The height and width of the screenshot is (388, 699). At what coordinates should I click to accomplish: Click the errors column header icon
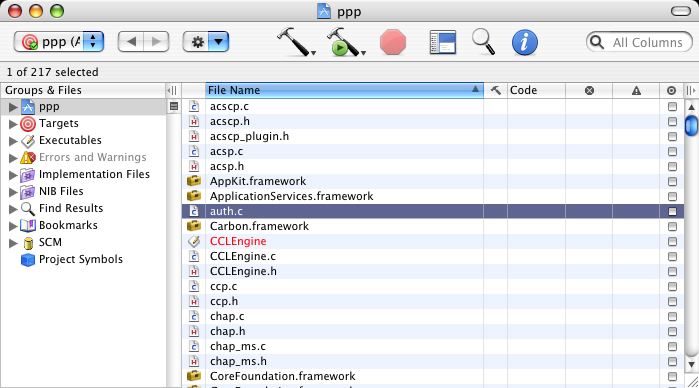589,91
